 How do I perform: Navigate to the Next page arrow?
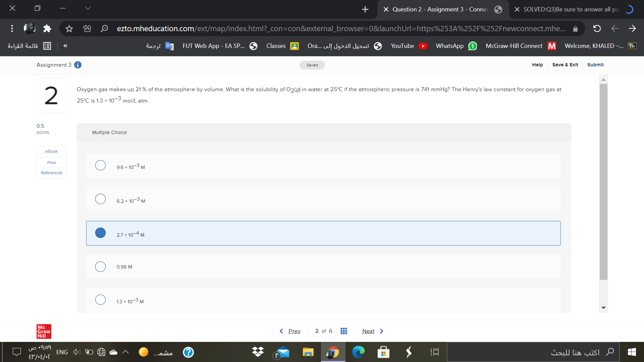click(382, 330)
